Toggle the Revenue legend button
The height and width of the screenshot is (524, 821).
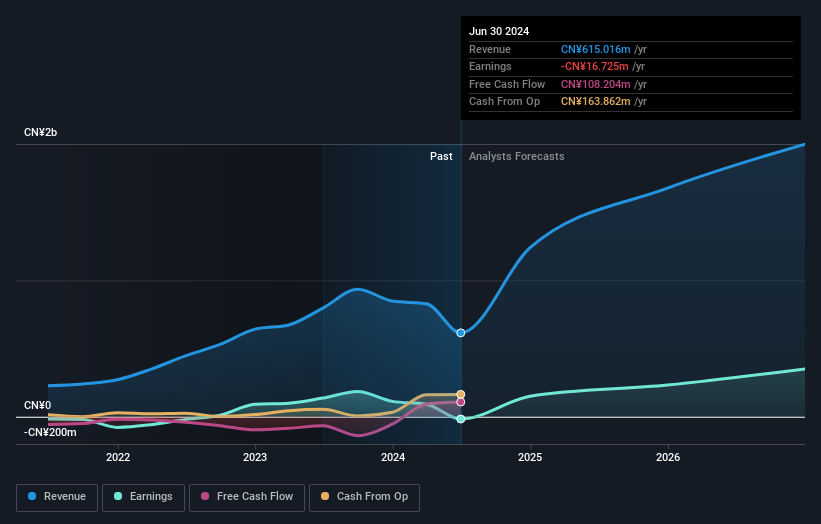tap(57, 497)
